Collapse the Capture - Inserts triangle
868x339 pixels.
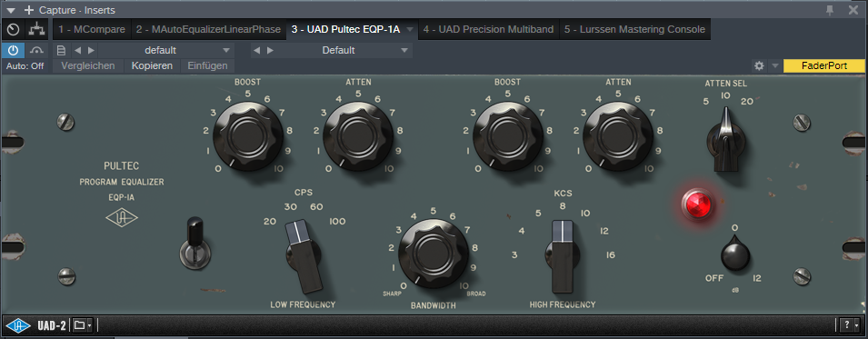tap(11, 10)
